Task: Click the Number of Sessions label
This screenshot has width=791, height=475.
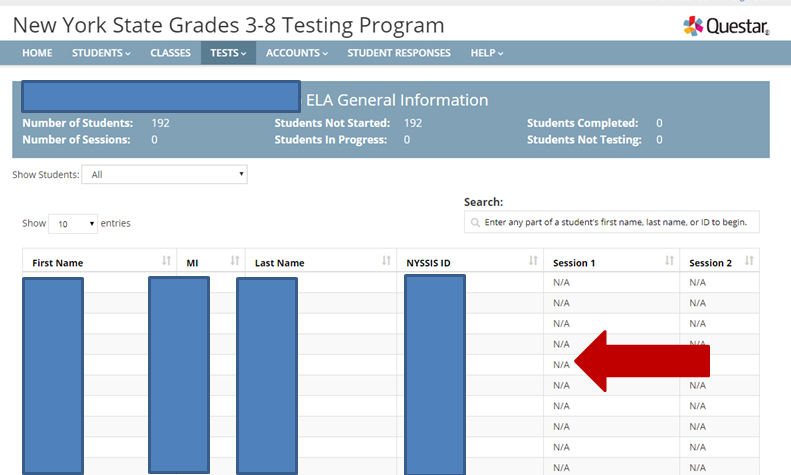Action: coord(76,140)
